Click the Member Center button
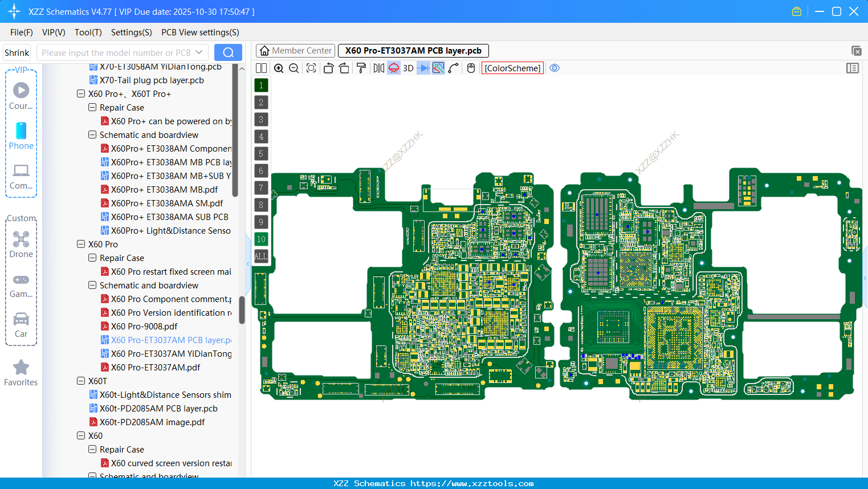The height and width of the screenshot is (489, 868). (295, 50)
